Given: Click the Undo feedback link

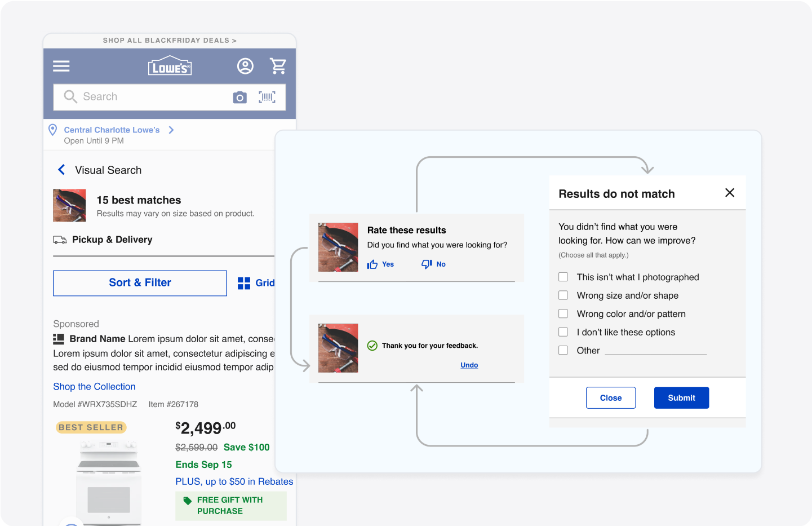Looking at the screenshot, I should tap(469, 365).
